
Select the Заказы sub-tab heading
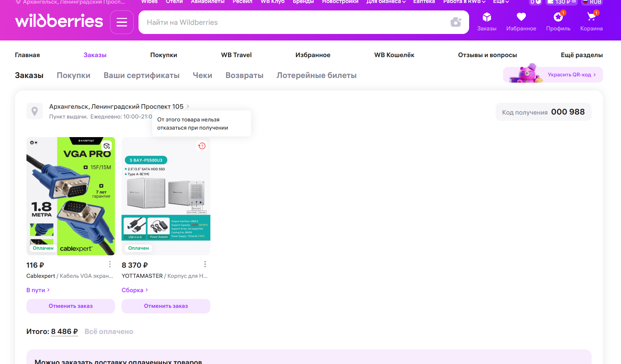29,75
